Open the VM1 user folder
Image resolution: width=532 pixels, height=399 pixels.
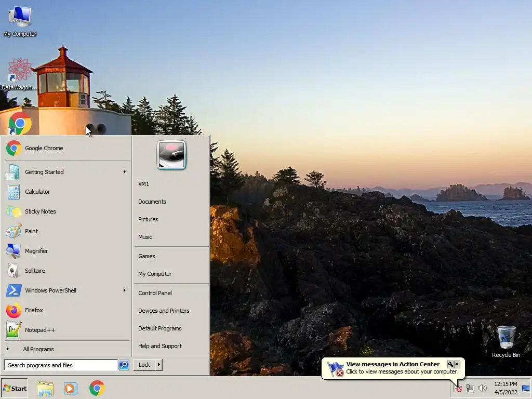(171, 184)
